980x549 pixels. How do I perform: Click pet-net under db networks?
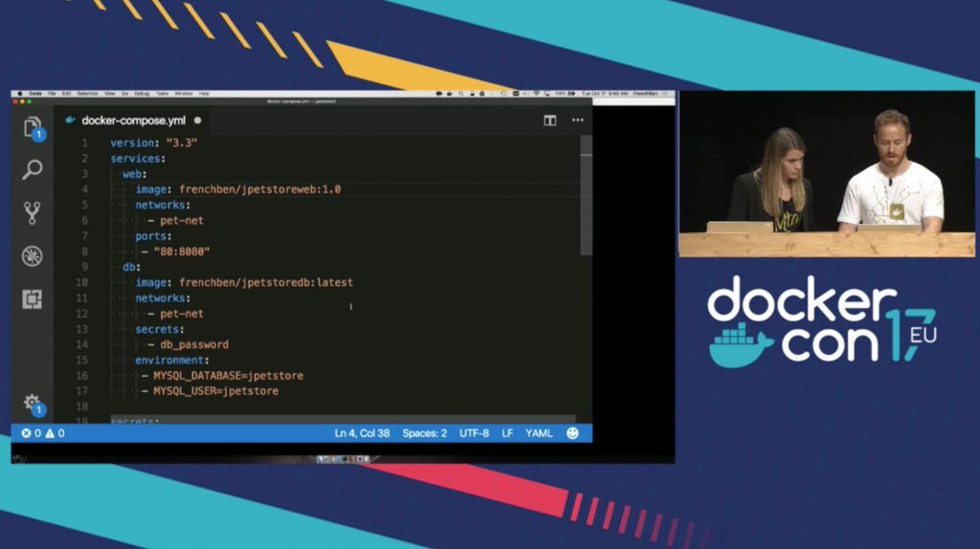[x=181, y=314]
